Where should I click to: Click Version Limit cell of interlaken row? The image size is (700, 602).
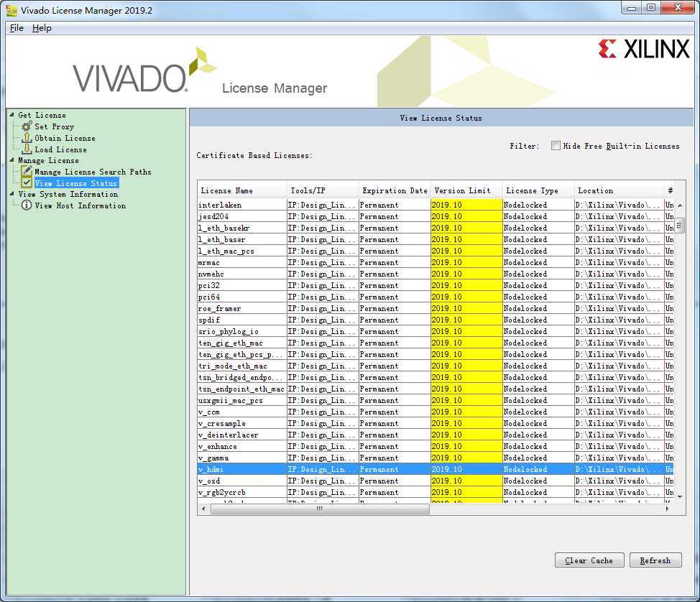coord(466,205)
